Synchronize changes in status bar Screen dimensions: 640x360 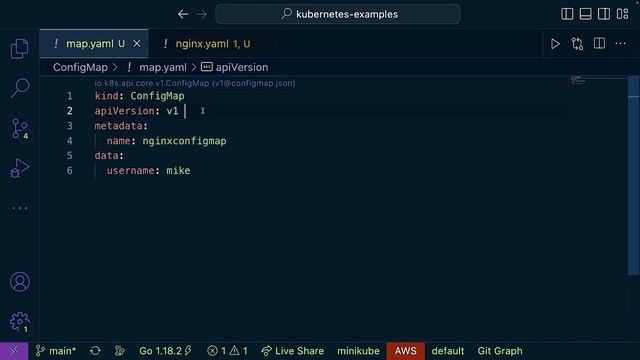[x=96, y=351]
